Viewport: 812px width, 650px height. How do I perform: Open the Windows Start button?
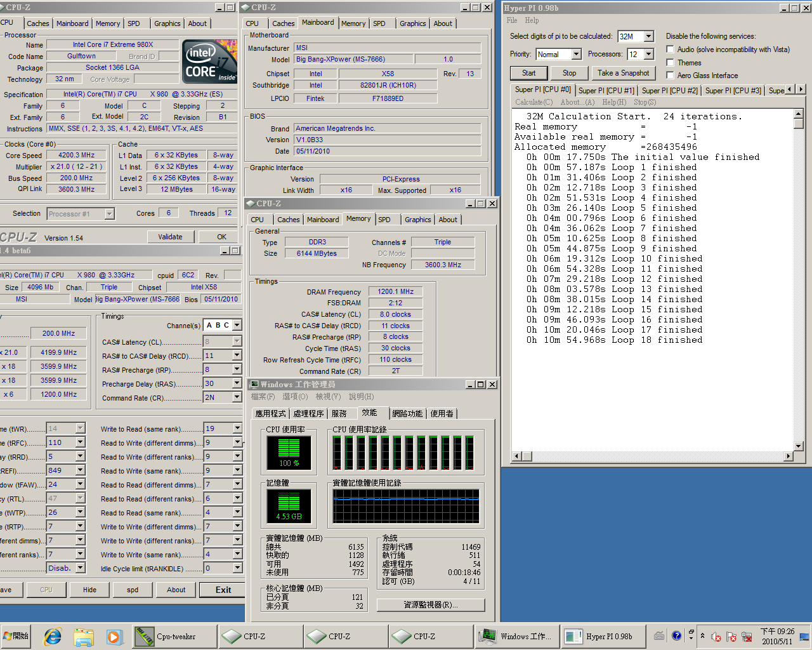click(x=16, y=636)
